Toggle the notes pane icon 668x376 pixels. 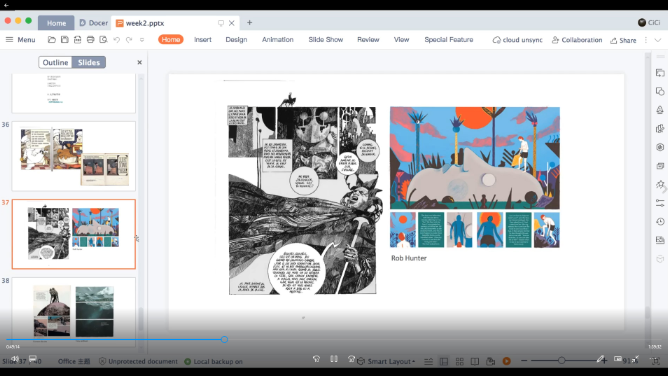click(429, 361)
